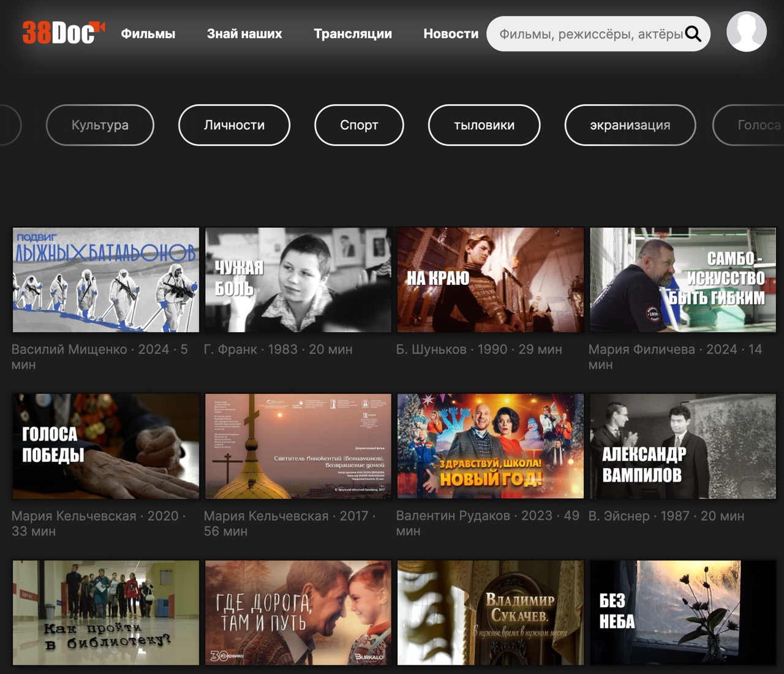The height and width of the screenshot is (674, 784).
Task: Focus the film search input field
Action: [598, 34]
